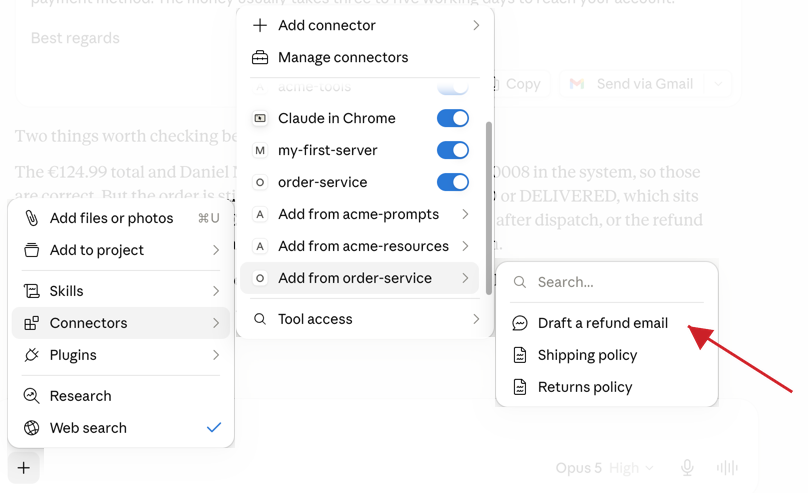Click the Claude in Chrome connector icon

(260, 118)
